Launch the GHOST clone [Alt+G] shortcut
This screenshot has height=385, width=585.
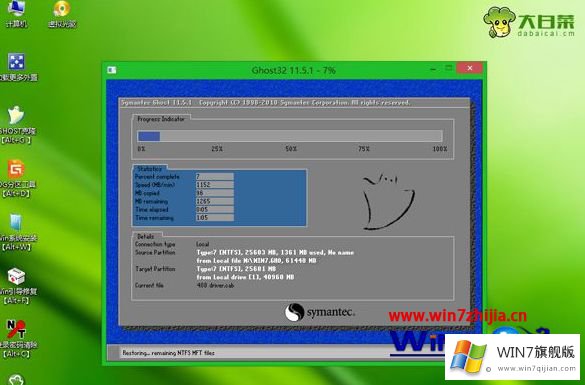pyautogui.click(x=16, y=125)
